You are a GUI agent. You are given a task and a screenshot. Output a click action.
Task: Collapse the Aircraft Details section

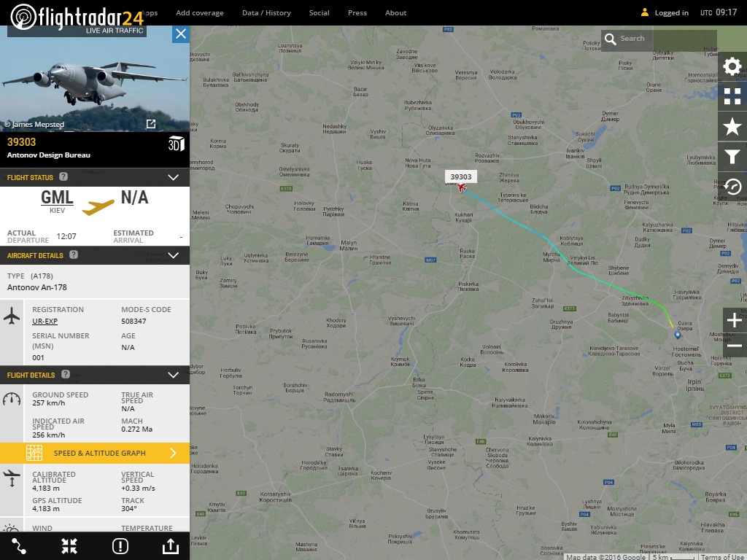pos(174,255)
